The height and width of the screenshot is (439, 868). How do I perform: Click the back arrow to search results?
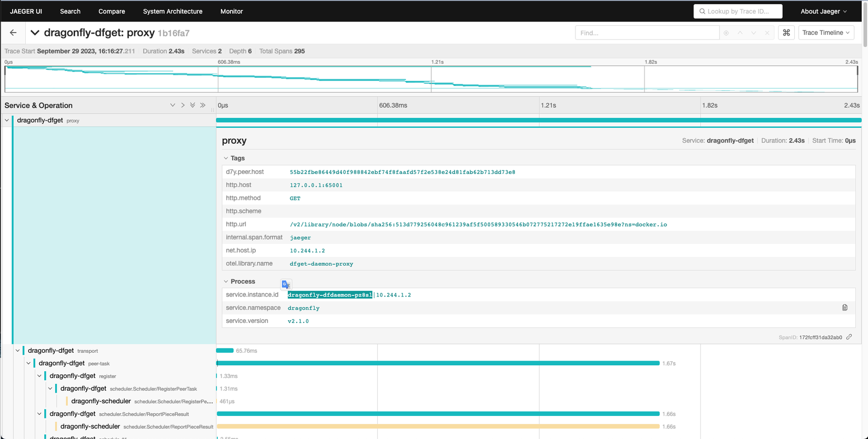pos(13,33)
